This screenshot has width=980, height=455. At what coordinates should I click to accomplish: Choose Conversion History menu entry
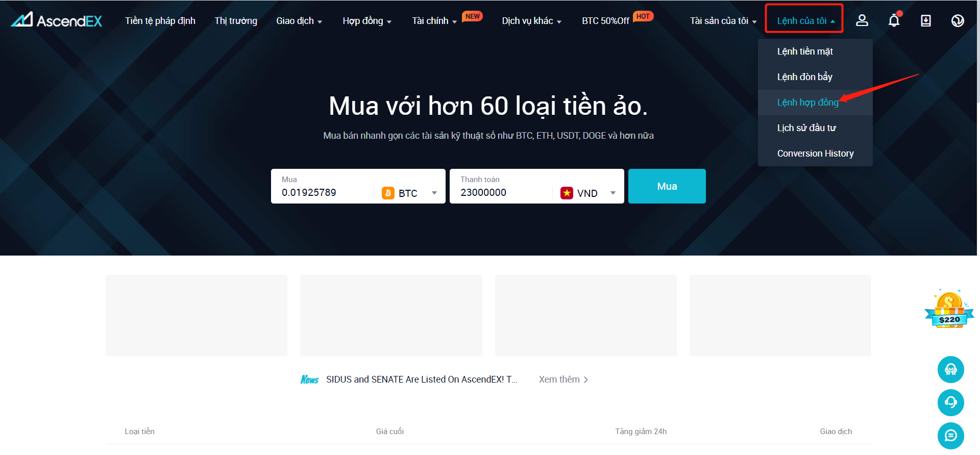click(815, 154)
